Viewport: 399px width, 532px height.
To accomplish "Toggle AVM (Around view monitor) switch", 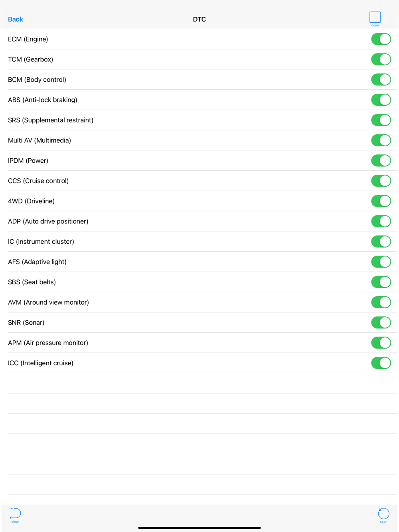I will (381, 302).
